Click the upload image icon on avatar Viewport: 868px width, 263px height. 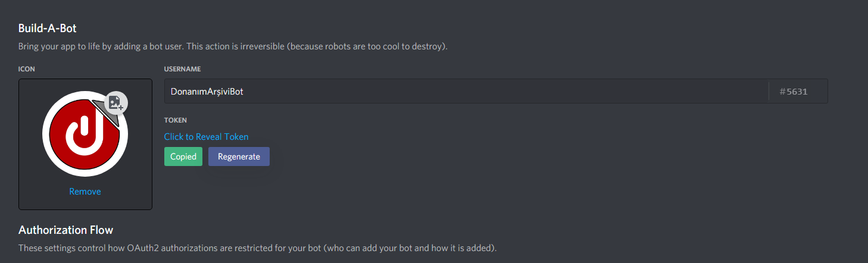116,103
